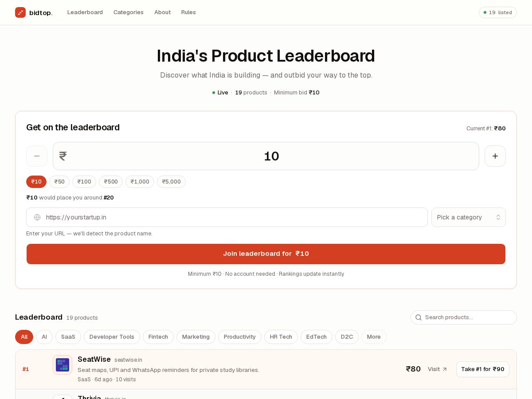
Task: Filter leaderboard by SaaS
Action: click(x=68, y=337)
